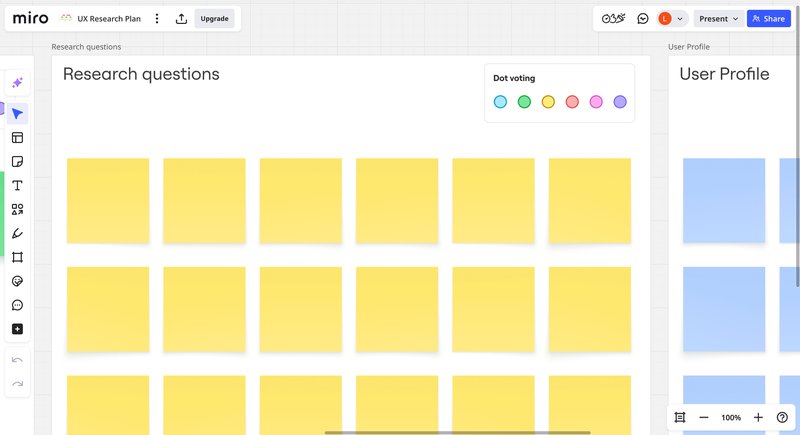The height and width of the screenshot is (435, 800).
Task: Open help question mark
Action: click(782, 417)
